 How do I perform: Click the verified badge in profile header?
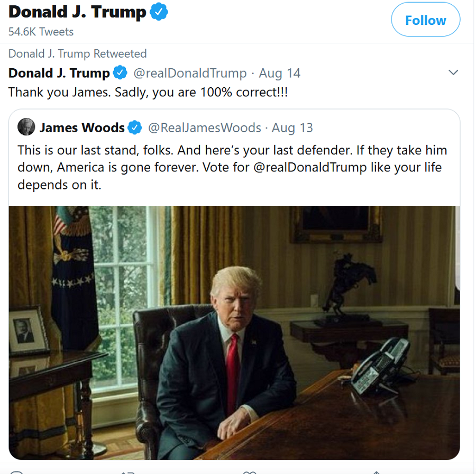click(x=159, y=13)
